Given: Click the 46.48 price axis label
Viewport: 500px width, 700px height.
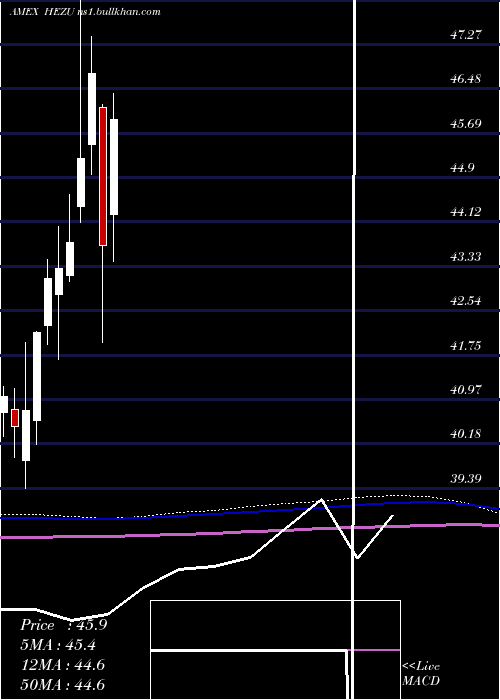Looking at the screenshot, I should pyautogui.click(x=466, y=79).
